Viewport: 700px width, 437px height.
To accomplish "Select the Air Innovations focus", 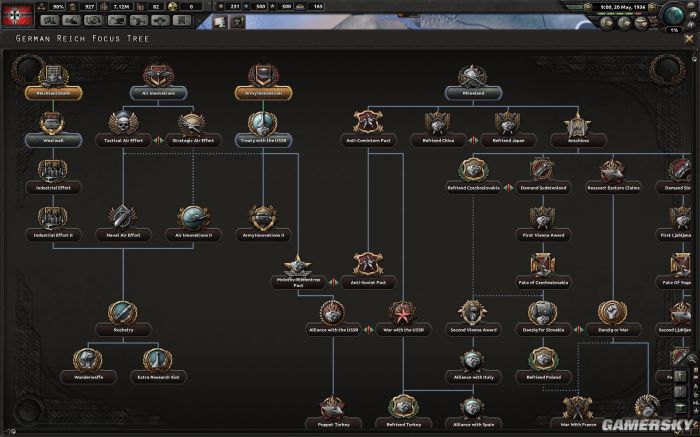I will (x=158, y=83).
